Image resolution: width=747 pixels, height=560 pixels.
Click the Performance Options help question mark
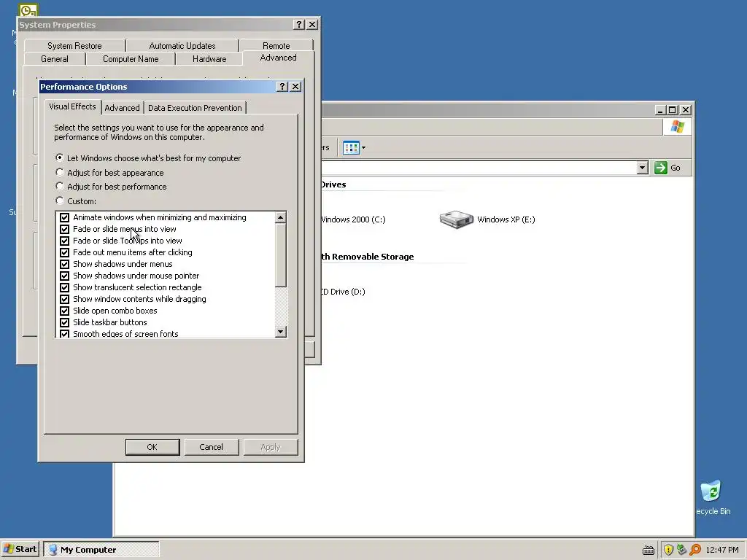(x=282, y=86)
